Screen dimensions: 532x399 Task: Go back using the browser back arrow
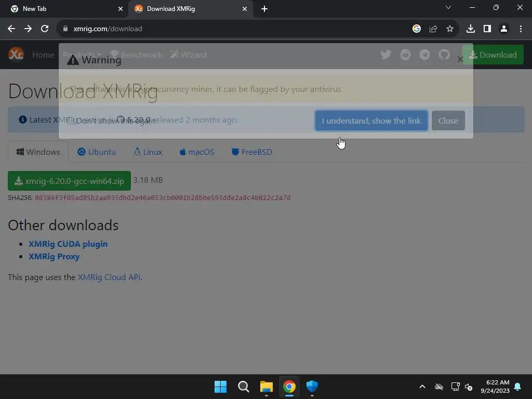pos(11,29)
